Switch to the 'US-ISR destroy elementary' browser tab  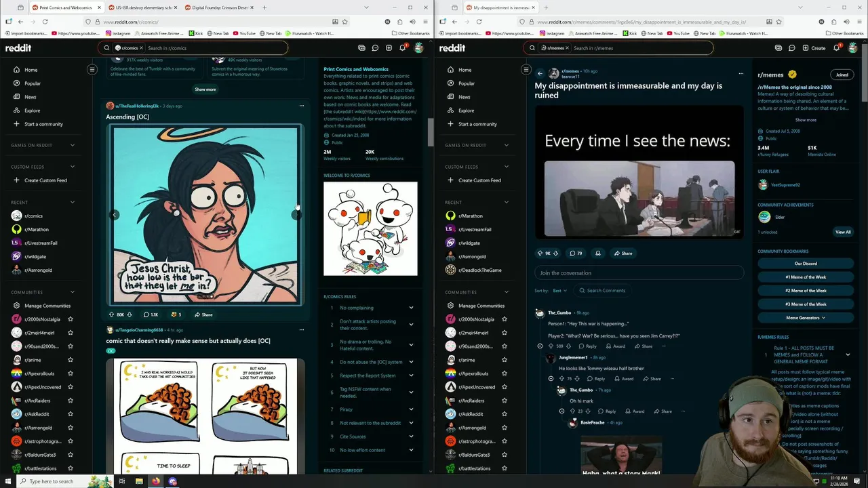(142, 7)
